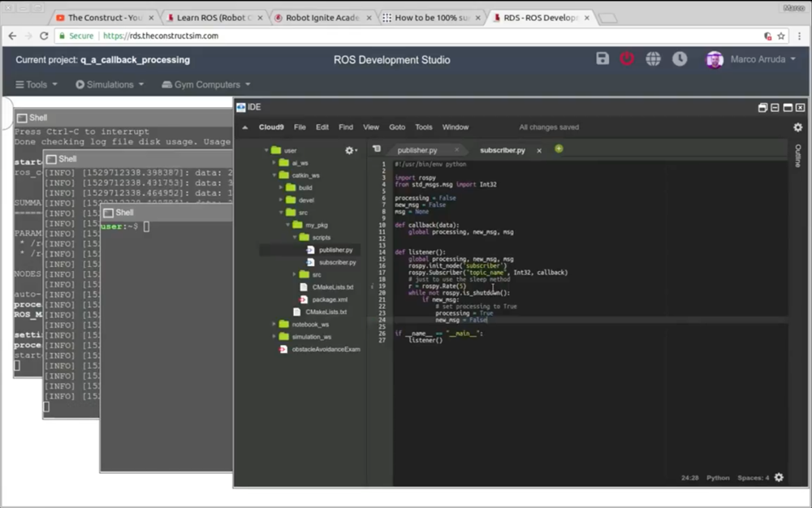This screenshot has height=508, width=812.
Task: Open the Marco Arruda account dropdown
Action: pos(762,59)
